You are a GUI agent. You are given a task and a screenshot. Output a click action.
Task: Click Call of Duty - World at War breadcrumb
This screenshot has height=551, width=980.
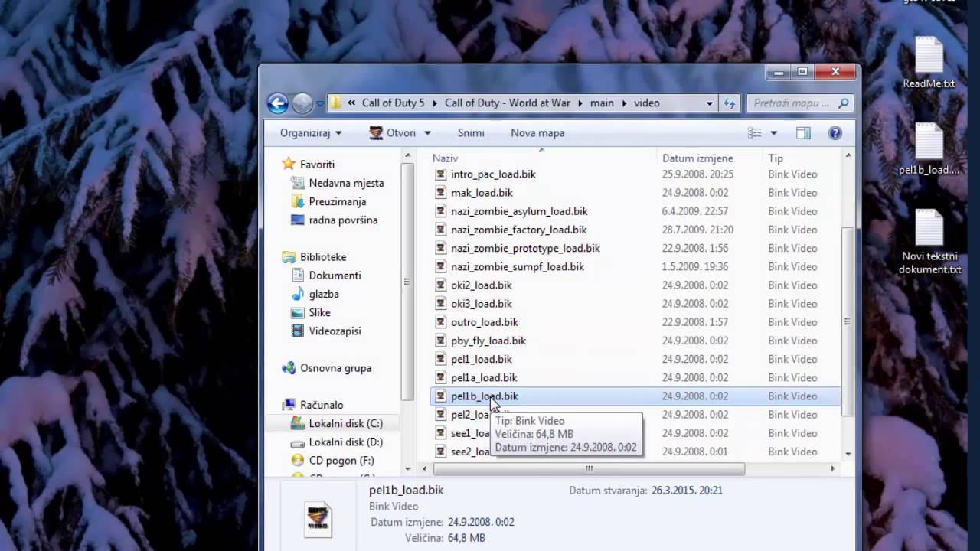coord(508,103)
